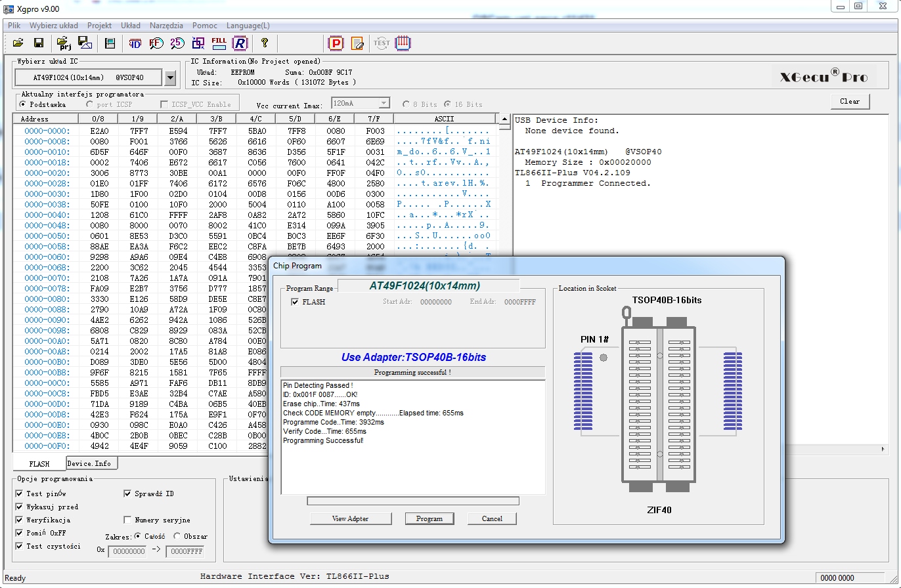Click the Clear log button

click(850, 102)
